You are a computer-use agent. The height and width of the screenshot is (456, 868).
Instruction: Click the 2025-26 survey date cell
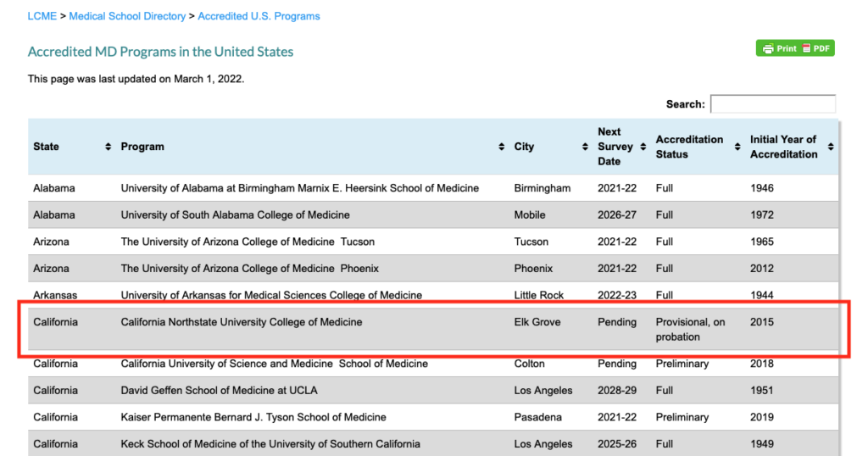(617, 444)
